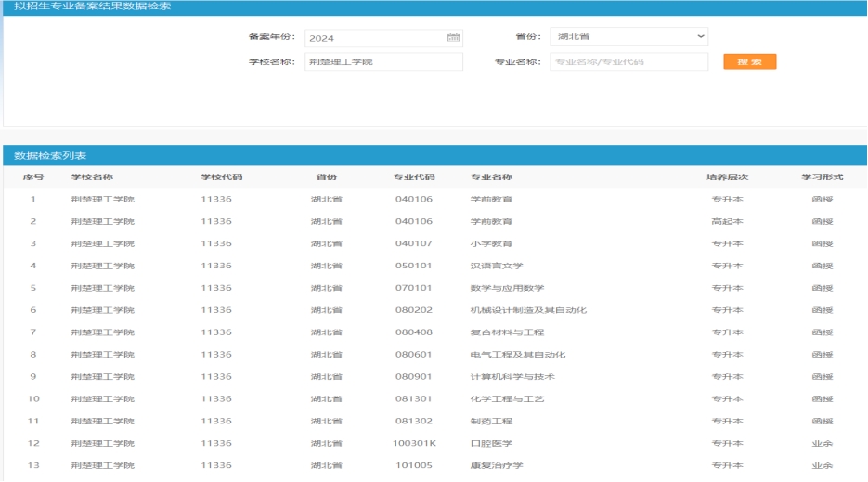Click major code 100301K

[415, 443]
